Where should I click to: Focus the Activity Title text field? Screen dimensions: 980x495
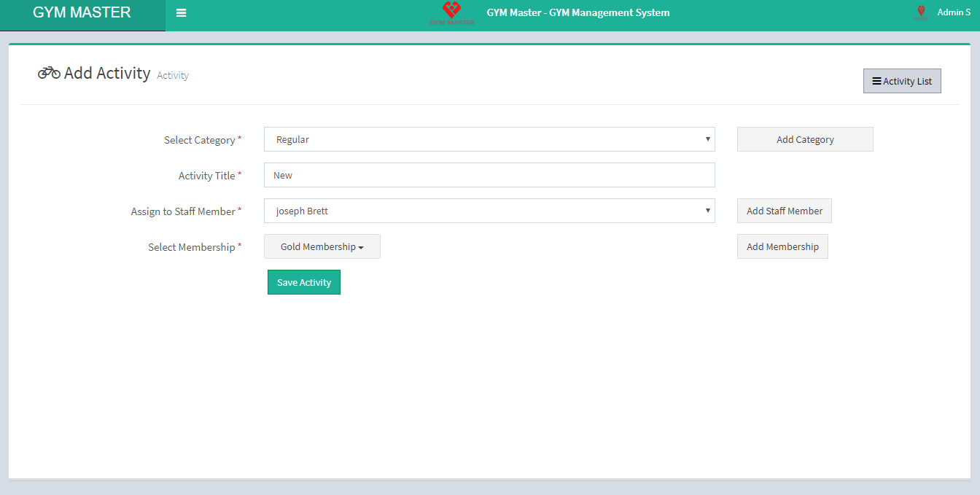pyautogui.click(x=489, y=176)
